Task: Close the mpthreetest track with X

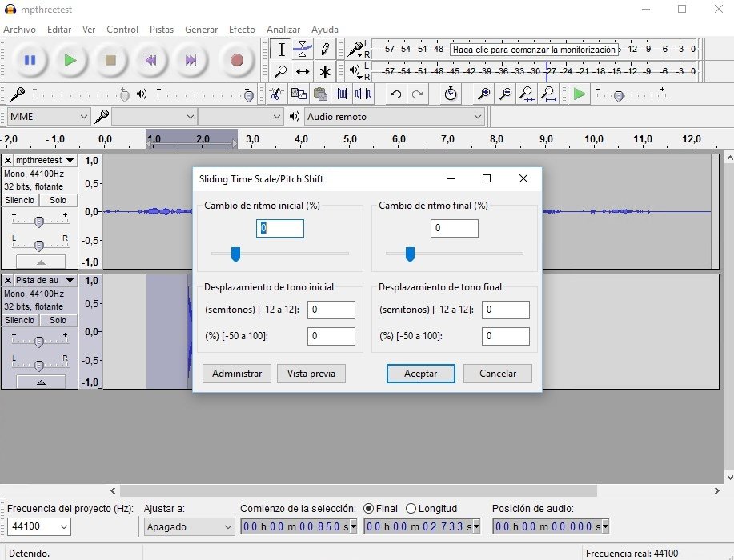Action: point(7,161)
